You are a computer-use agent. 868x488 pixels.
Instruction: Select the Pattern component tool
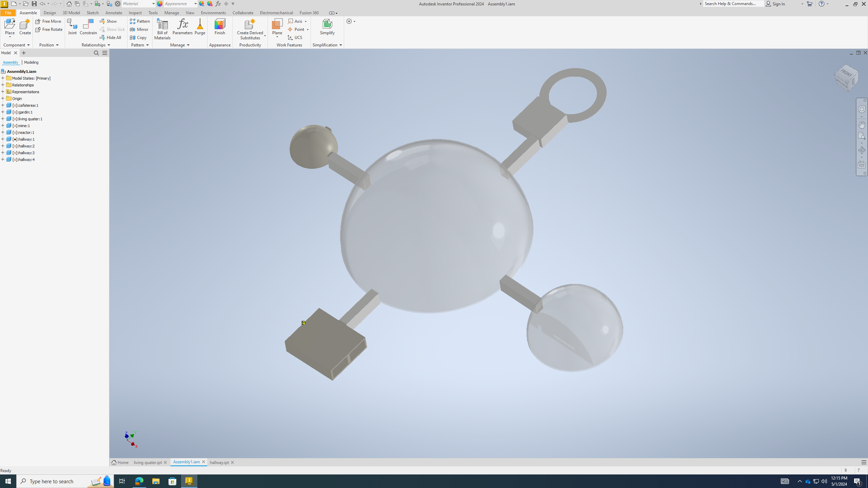click(x=140, y=21)
